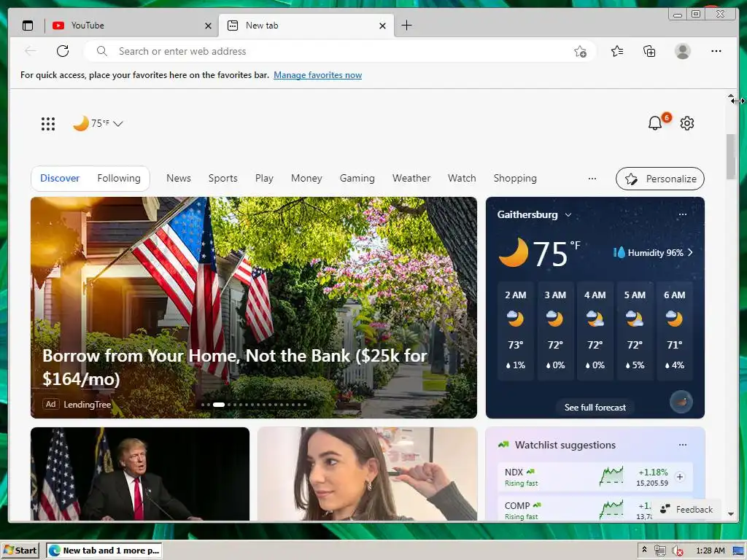747x560 pixels.
Task: Open the LendingTree Borrow from Your Home ad
Action: point(253,308)
